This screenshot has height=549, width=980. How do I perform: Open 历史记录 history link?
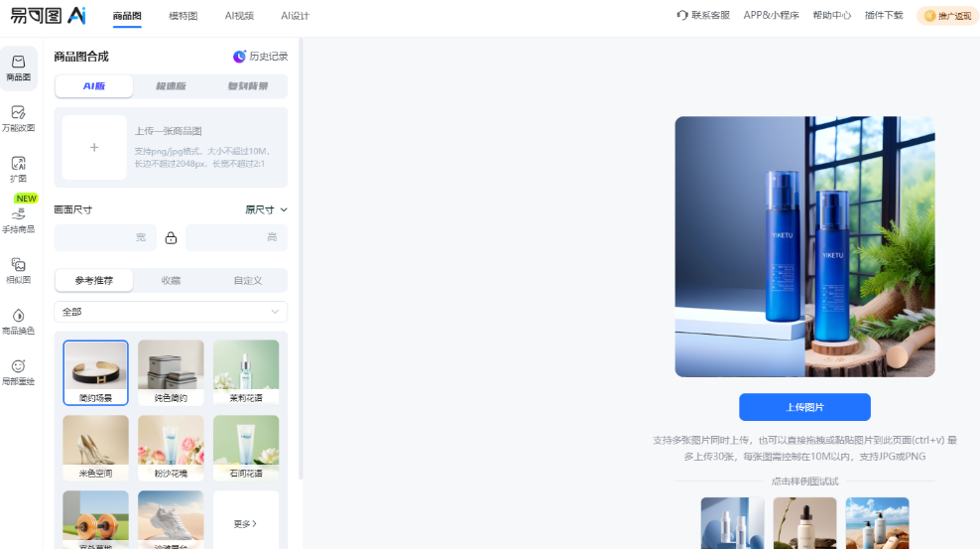[x=261, y=57]
